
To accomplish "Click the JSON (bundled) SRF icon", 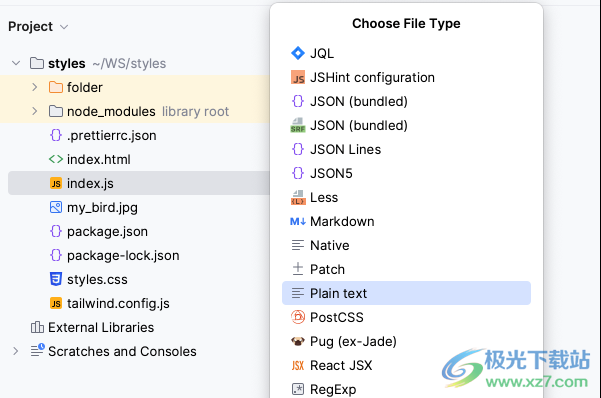I will 298,125.
